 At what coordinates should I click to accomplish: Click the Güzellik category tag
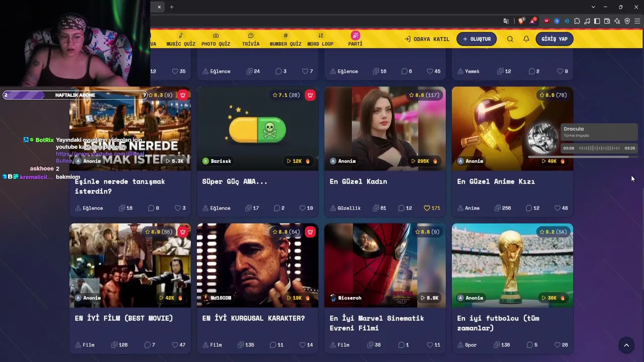pos(345,208)
